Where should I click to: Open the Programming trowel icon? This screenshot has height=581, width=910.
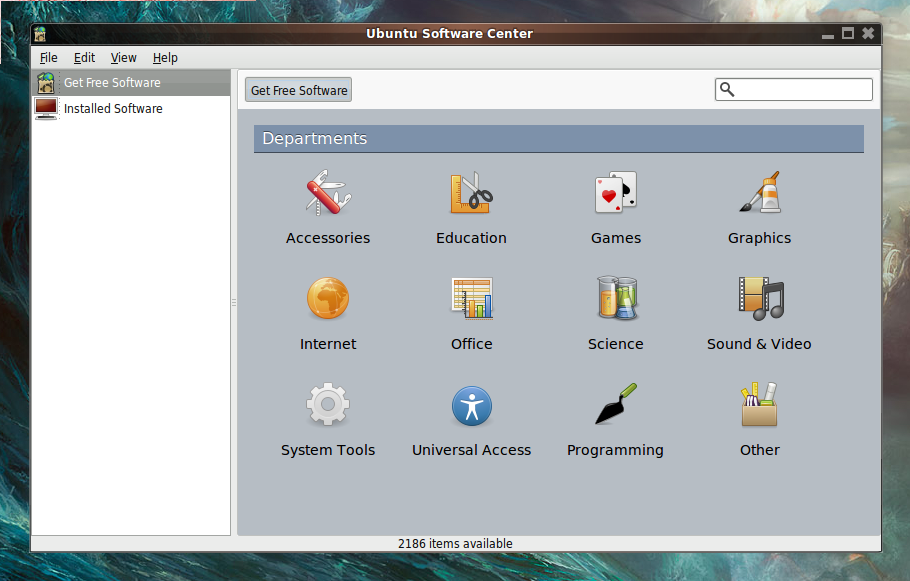click(616, 404)
